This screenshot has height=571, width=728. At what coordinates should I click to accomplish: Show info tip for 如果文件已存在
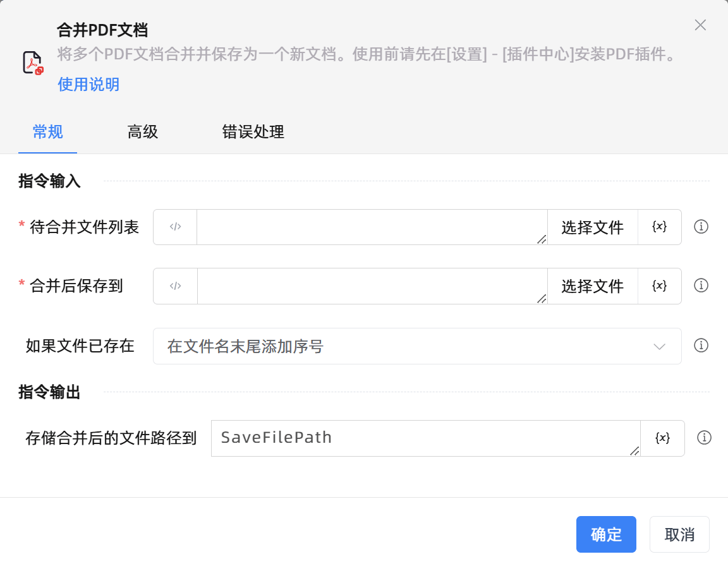click(x=701, y=346)
